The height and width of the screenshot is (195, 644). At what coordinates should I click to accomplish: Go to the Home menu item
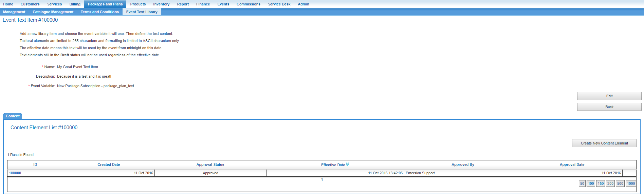click(8, 4)
